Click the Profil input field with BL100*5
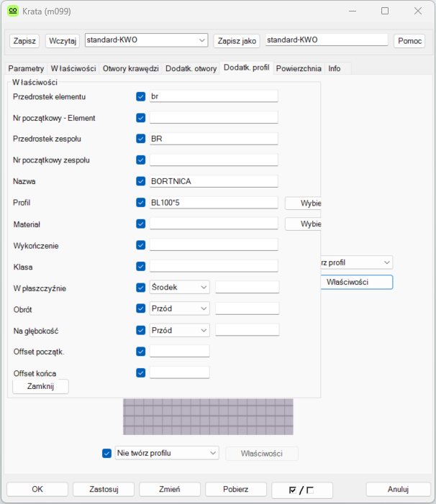436x504 pixels. [x=213, y=203]
